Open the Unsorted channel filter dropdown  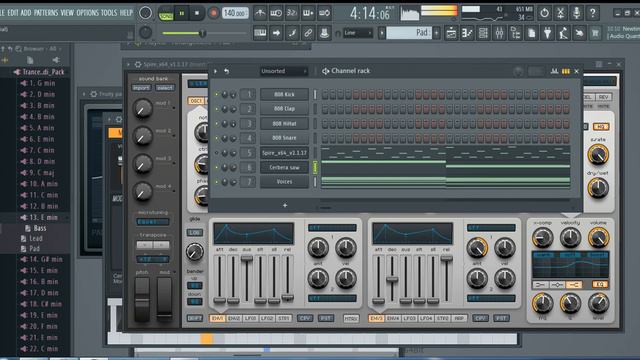(x=283, y=71)
